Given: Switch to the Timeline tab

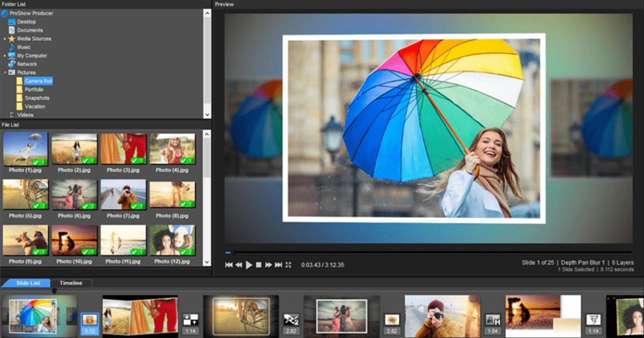Looking at the screenshot, I should [x=71, y=283].
